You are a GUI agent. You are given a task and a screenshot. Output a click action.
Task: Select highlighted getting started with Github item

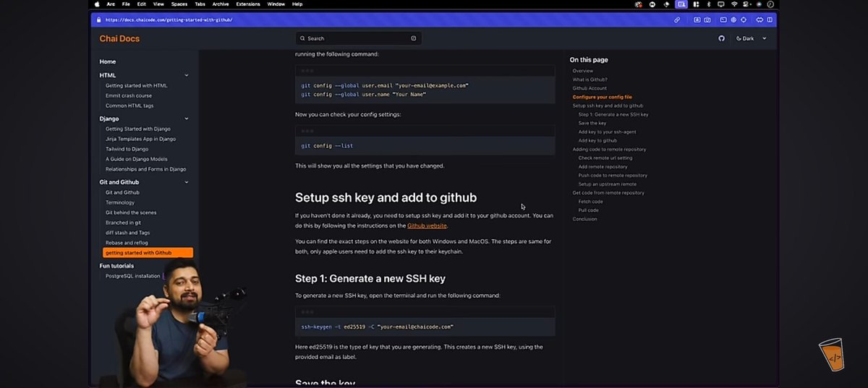[148, 253]
